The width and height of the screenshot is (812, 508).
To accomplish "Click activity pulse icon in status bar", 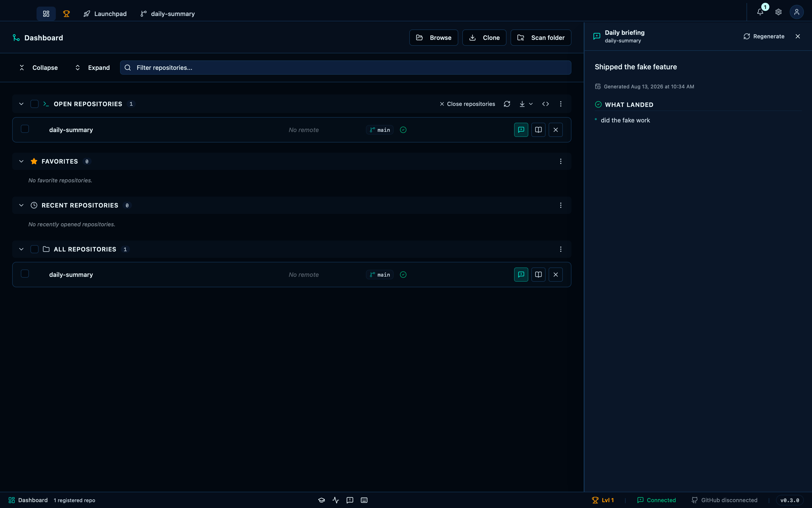I will pos(335,500).
